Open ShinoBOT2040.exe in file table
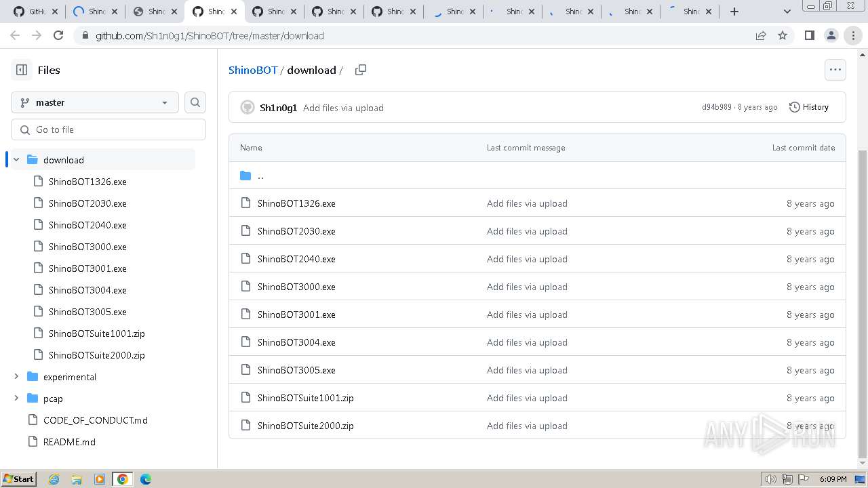 pyautogui.click(x=296, y=259)
